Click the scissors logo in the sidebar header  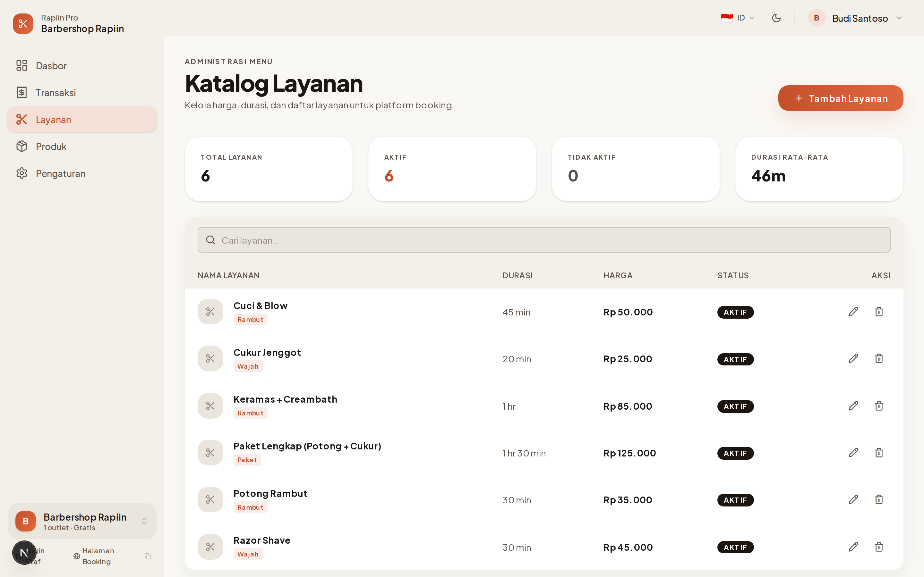[23, 24]
